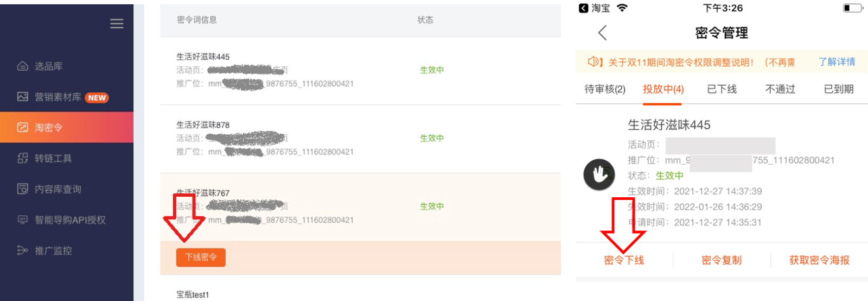Click the 智能导购API授权 sidebar icon

coord(23,220)
